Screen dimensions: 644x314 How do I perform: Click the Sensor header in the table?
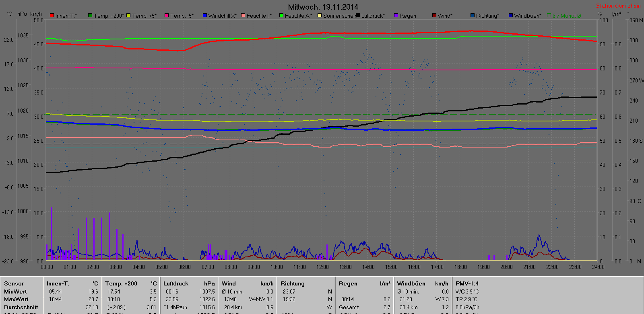(x=14, y=284)
